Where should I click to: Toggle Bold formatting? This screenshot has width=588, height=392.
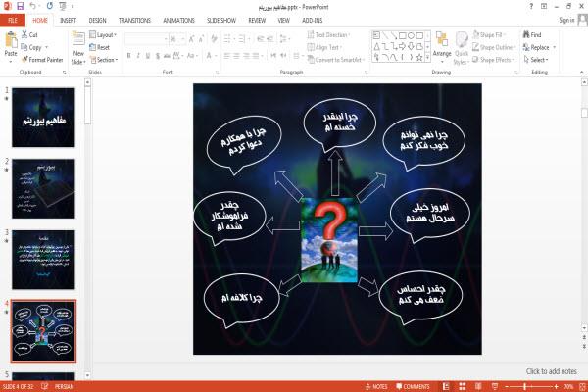129,56
